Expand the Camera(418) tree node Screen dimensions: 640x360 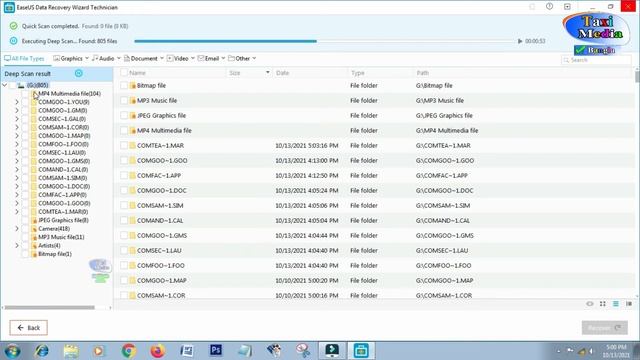[x=17, y=229]
